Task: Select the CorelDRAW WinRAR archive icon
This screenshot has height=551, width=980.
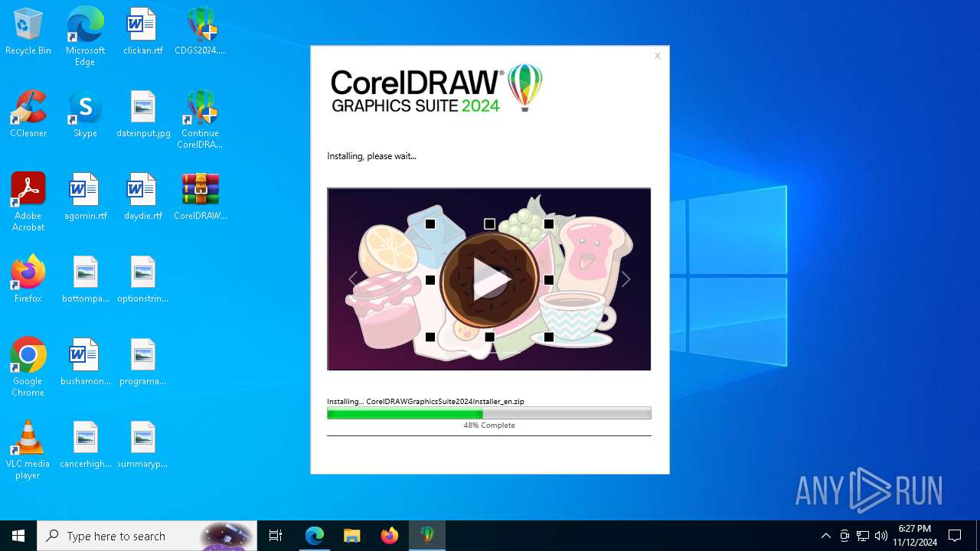Action: pos(200,197)
